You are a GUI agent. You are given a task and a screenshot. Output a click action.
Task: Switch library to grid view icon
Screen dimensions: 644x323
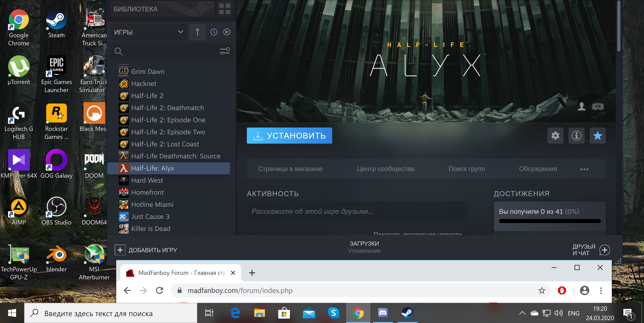[225, 9]
